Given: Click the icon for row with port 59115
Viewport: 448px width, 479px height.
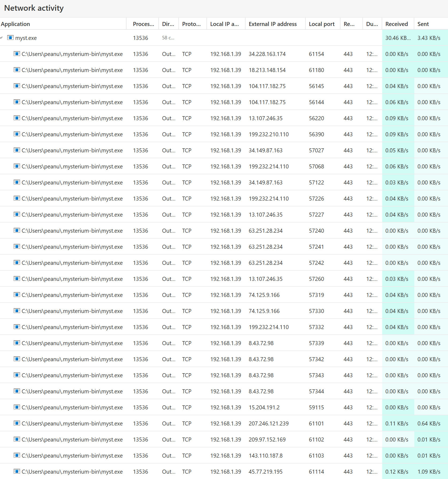Looking at the screenshot, I should pos(17,407).
